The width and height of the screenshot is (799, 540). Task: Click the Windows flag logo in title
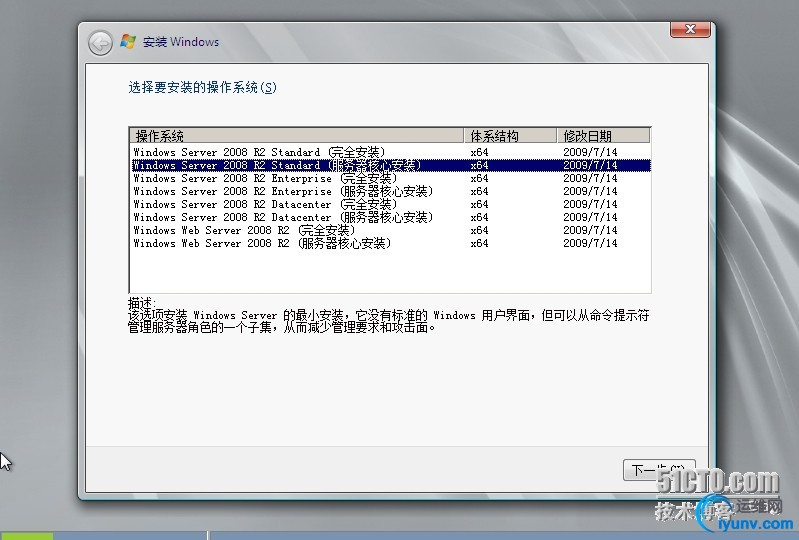128,42
